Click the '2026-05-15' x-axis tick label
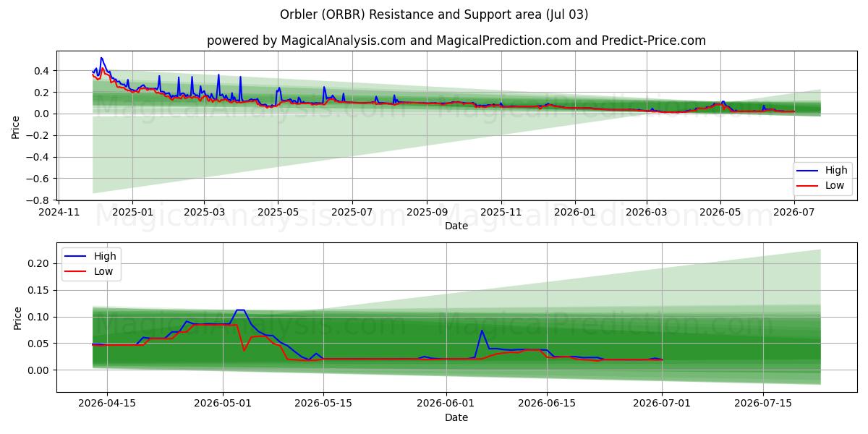The image size is (868, 434). point(323,404)
